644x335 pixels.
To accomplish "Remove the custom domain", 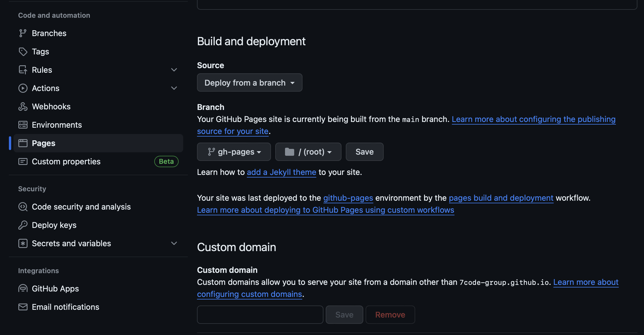I will pos(390,315).
